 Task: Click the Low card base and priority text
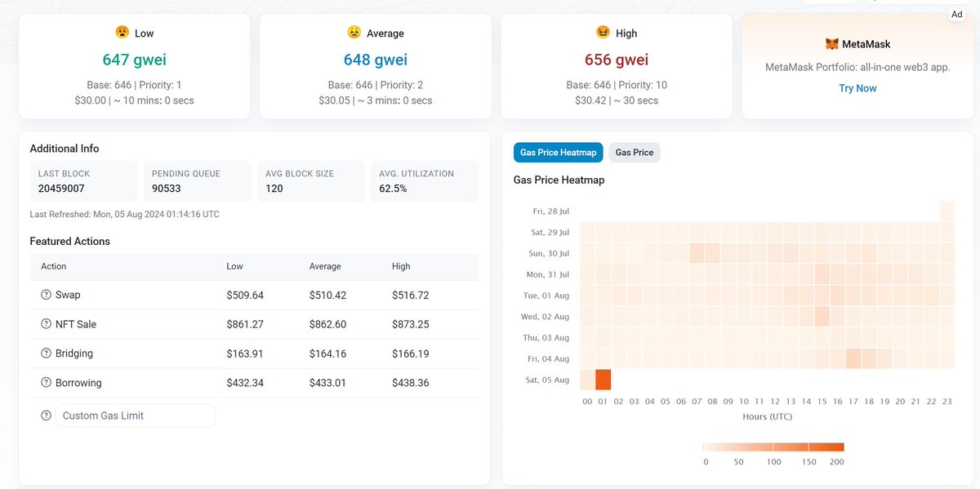[x=135, y=85]
